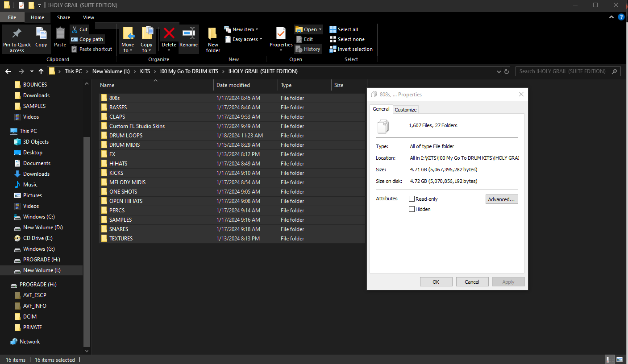Viewport: 628px width, 364px height.
Task: Switch to the Customize tab in Properties
Action: click(x=405, y=109)
